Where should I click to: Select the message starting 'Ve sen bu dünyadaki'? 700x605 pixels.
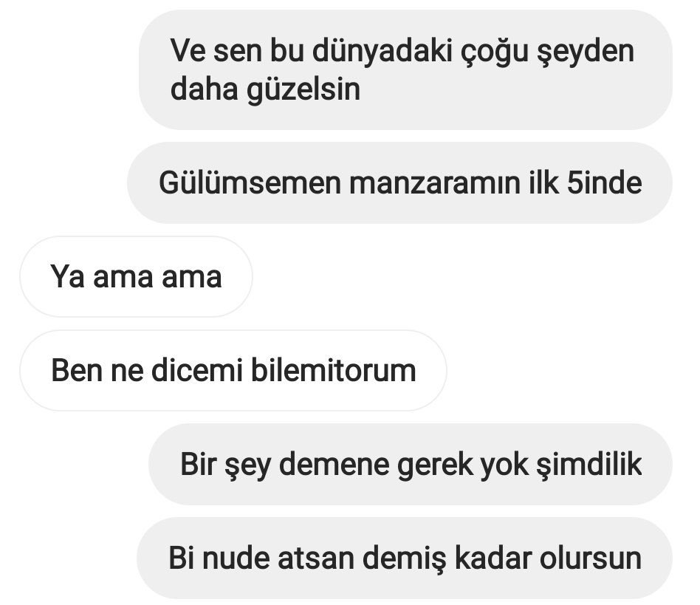point(405,69)
